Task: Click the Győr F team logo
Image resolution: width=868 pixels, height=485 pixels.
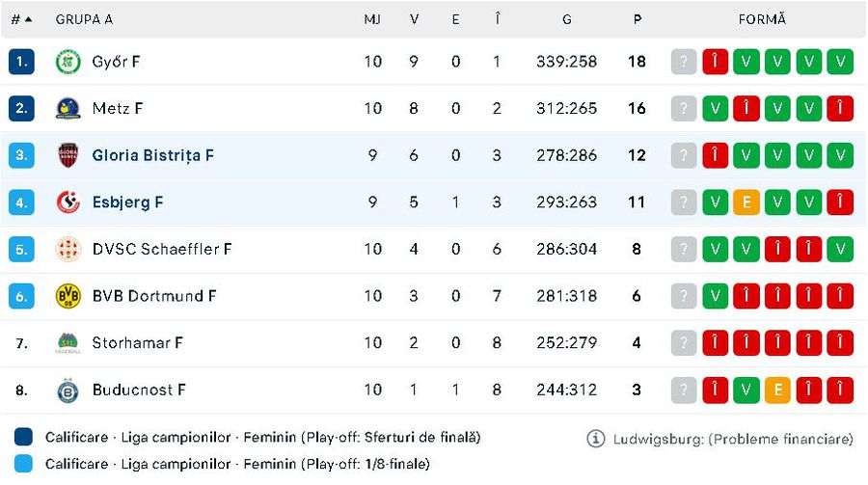Action: [x=68, y=62]
